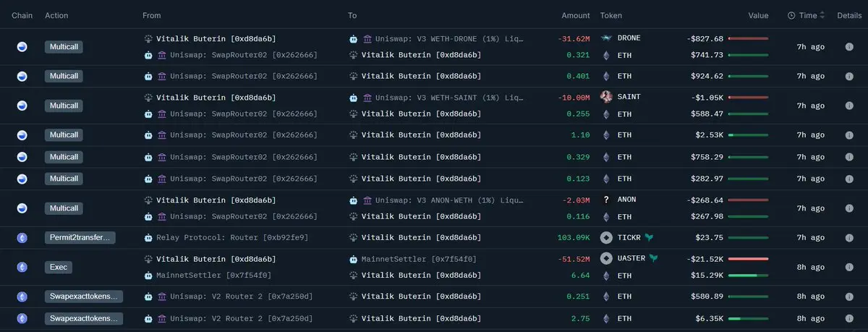Open details info icon for UASTER Exec row

[849, 267]
